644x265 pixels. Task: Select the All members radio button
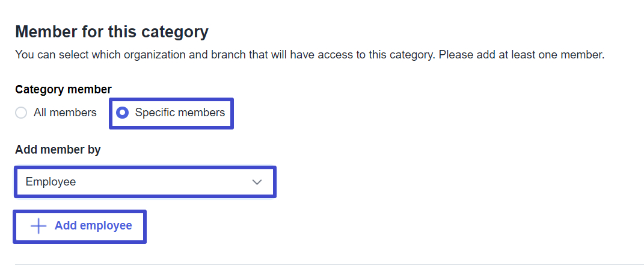[21, 113]
